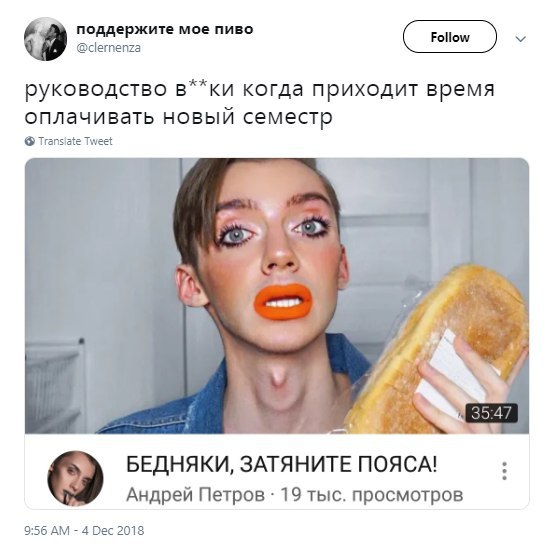Open video title БЕДНЯКИ, ЗАТЯНИТЕ ПОЯСА!
This screenshot has height=547, width=557.
click(281, 464)
